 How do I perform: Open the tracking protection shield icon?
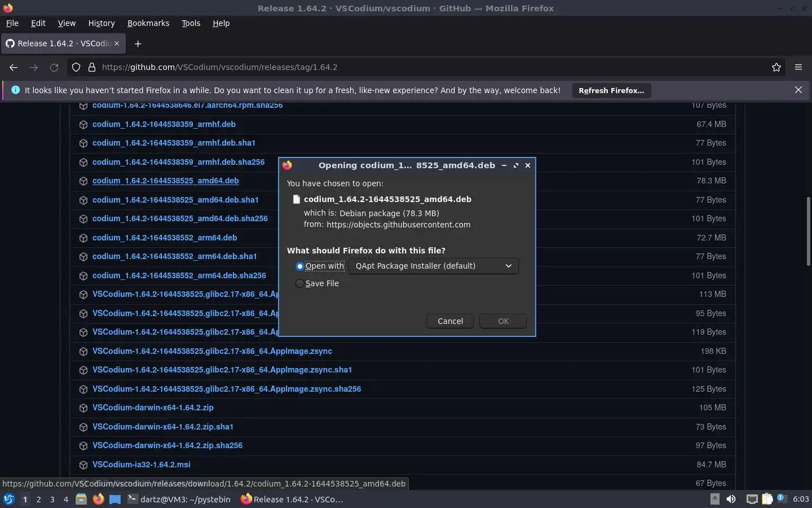pyautogui.click(x=76, y=67)
